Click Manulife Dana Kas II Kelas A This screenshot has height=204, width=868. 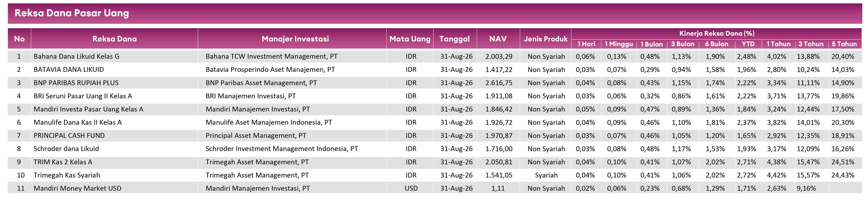pos(78,122)
